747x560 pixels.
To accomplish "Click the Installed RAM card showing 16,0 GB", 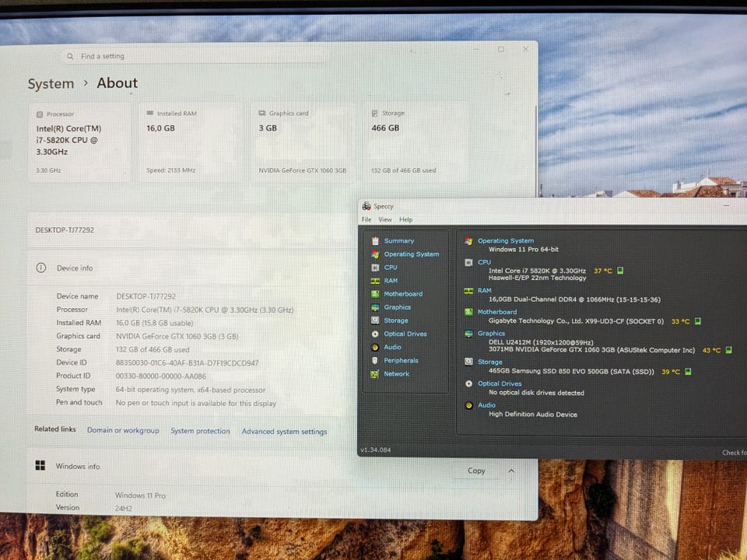I will (191, 143).
